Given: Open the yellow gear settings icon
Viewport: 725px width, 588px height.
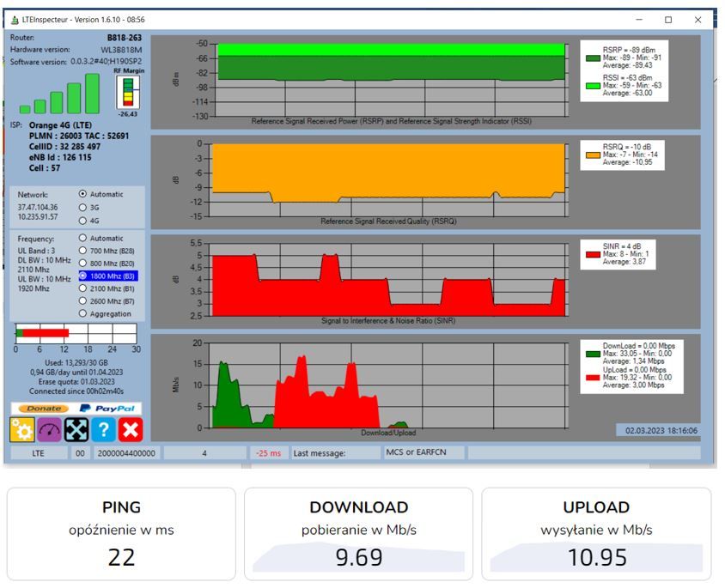Looking at the screenshot, I should click(22, 429).
